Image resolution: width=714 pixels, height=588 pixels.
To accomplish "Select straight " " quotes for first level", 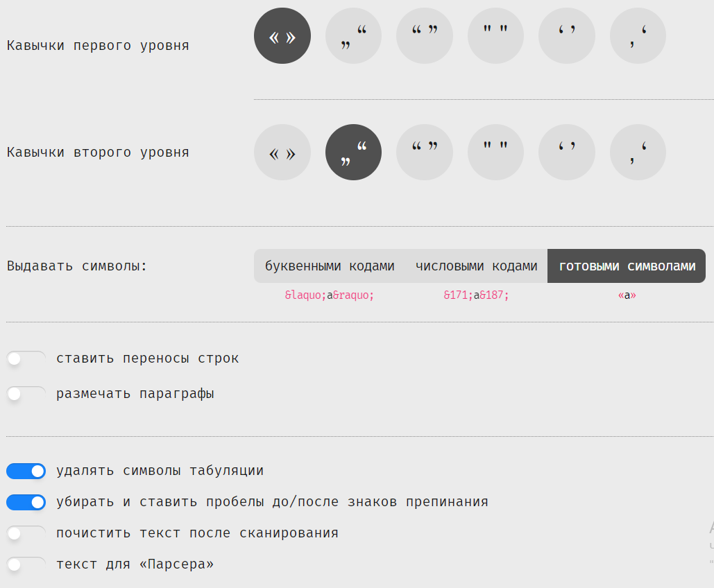I will coord(495,36).
